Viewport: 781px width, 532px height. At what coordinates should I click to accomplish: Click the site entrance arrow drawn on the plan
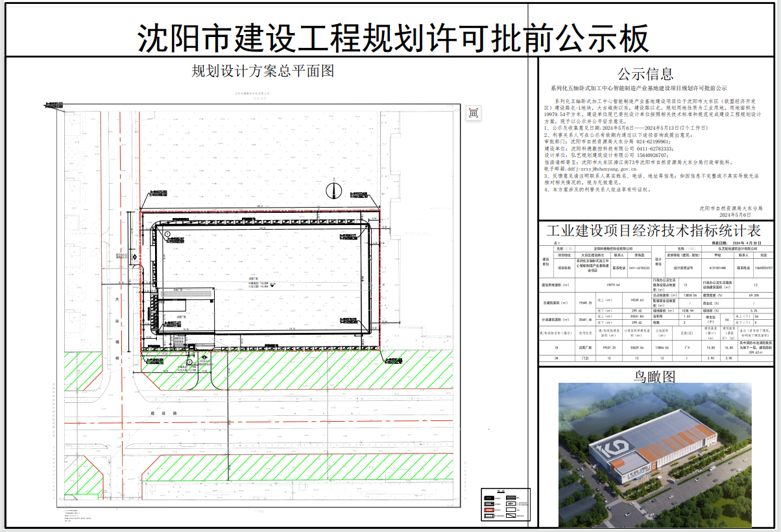click(205, 357)
